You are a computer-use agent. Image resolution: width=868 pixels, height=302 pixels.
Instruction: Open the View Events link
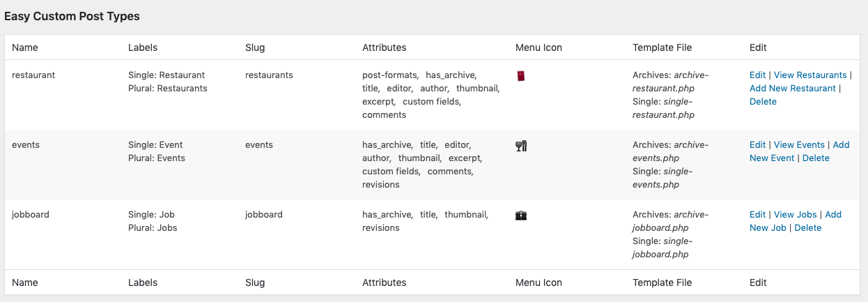click(x=799, y=144)
